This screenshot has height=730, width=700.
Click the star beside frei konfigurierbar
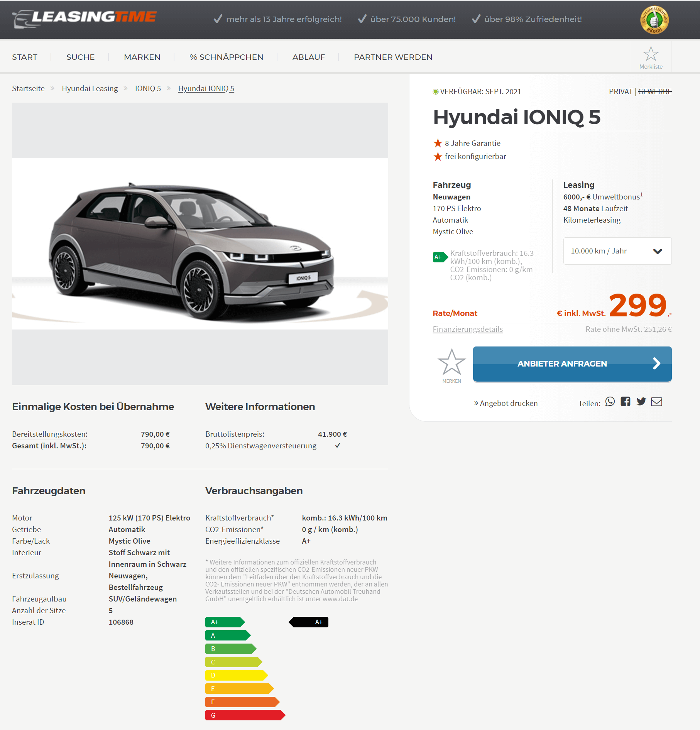point(438,156)
